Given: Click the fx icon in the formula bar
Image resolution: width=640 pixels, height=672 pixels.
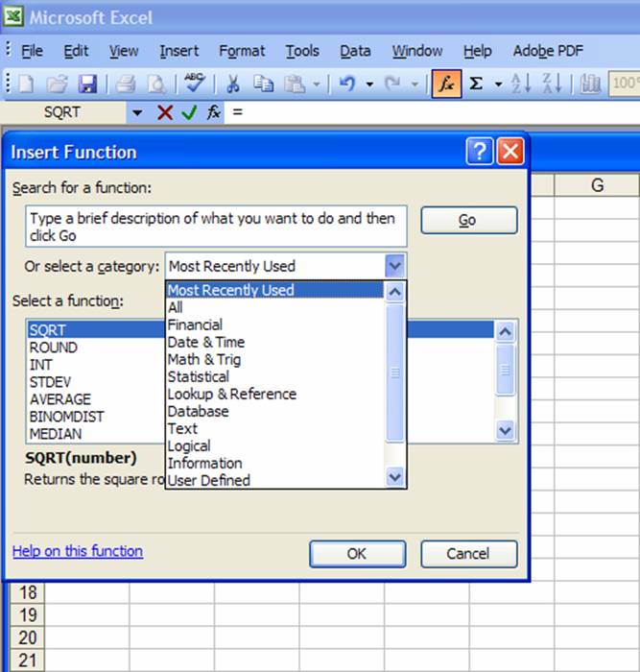Looking at the screenshot, I should click(x=213, y=112).
